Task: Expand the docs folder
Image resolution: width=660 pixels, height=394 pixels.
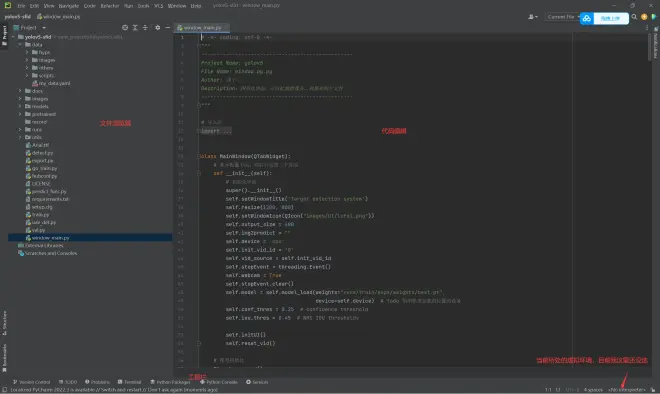Action: (x=20, y=91)
